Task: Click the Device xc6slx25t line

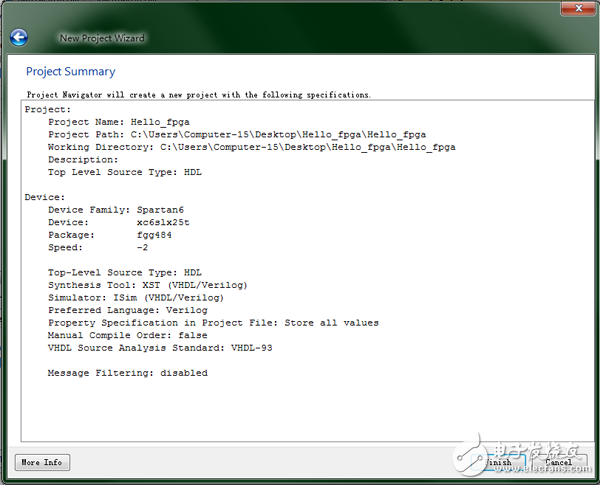Action: (118, 222)
